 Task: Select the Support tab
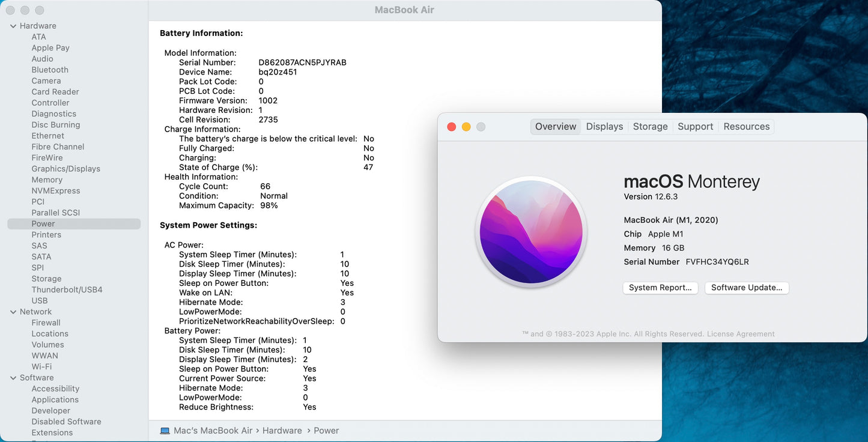click(x=695, y=127)
